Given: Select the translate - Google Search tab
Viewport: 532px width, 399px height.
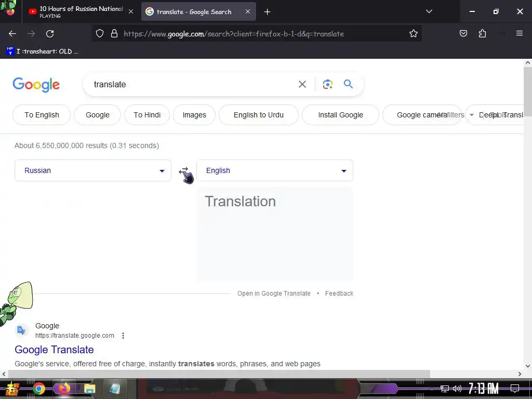Looking at the screenshot, I should pyautogui.click(x=198, y=11).
